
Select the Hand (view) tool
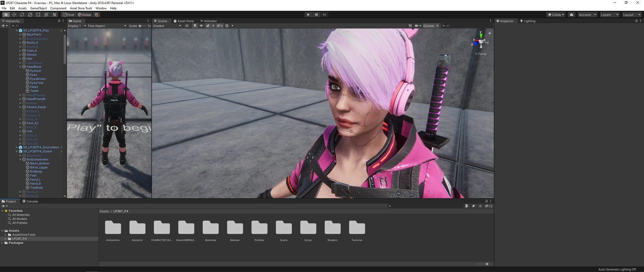(6, 15)
